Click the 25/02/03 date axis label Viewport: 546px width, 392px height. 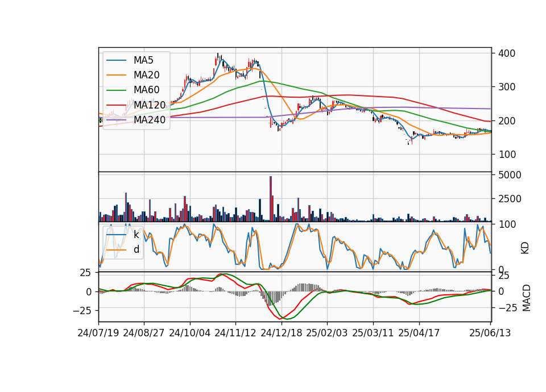pos(327,333)
